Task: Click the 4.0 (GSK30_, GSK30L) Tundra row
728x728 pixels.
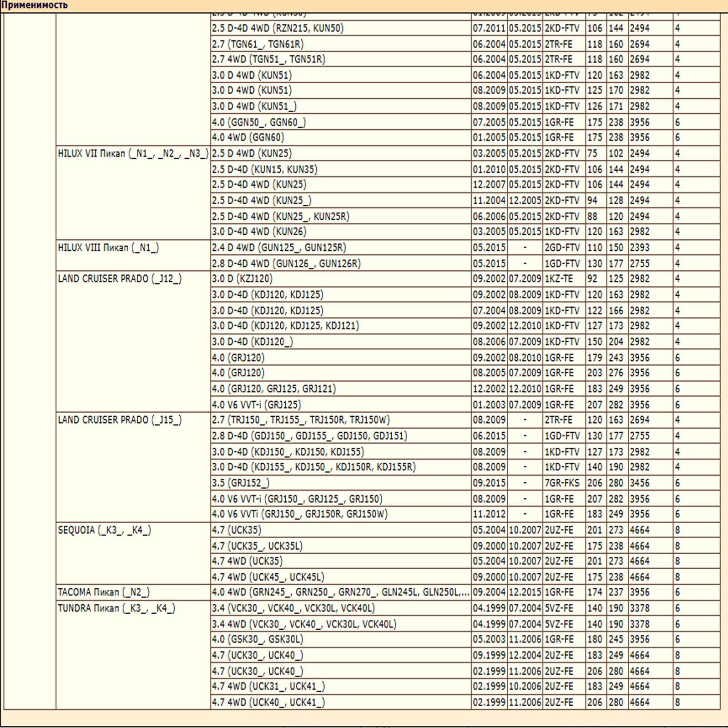Action: pyautogui.click(x=258, y=640)
